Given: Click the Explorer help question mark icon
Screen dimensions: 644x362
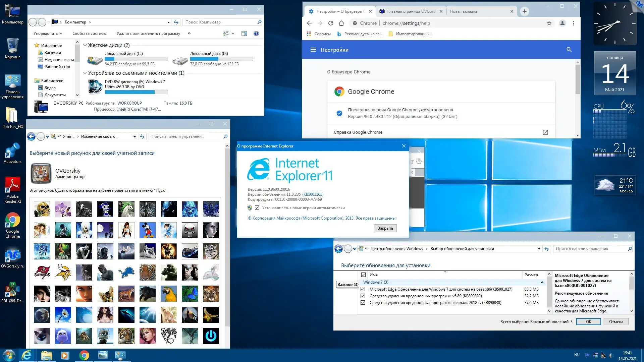Looking at the screenshot, I should (256, 34).
